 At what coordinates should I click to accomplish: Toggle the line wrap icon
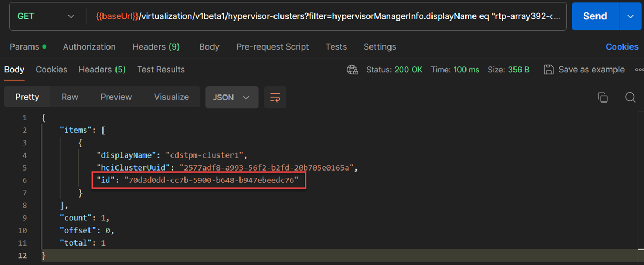click(275, 97)
